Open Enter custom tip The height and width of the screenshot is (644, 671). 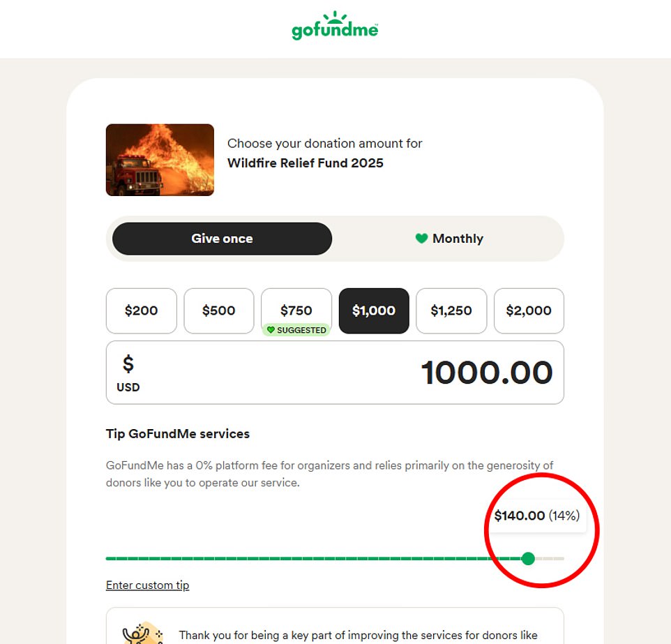147,585
